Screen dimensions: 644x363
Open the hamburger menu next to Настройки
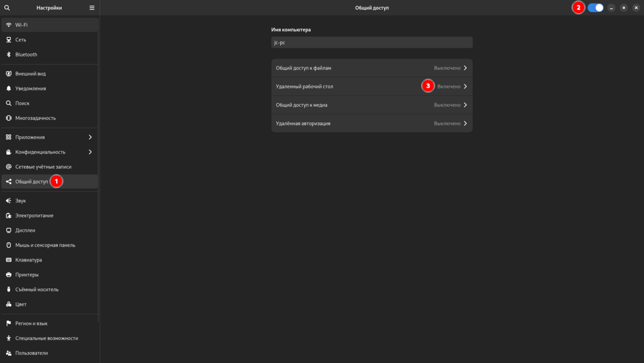(92, 8)
